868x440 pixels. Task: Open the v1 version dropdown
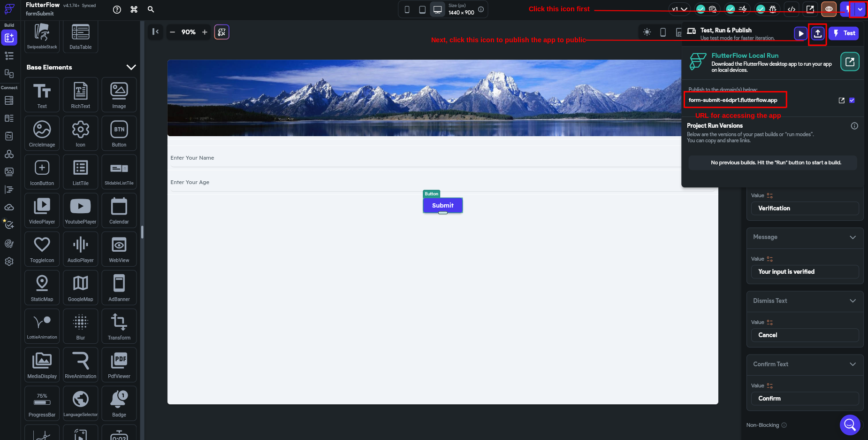[679, 9]
